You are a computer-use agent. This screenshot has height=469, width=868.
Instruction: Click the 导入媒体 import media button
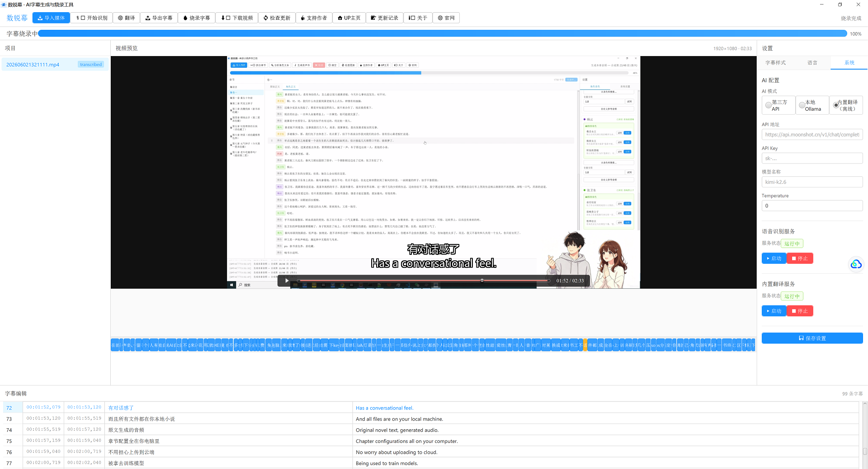tap(51, 18)
